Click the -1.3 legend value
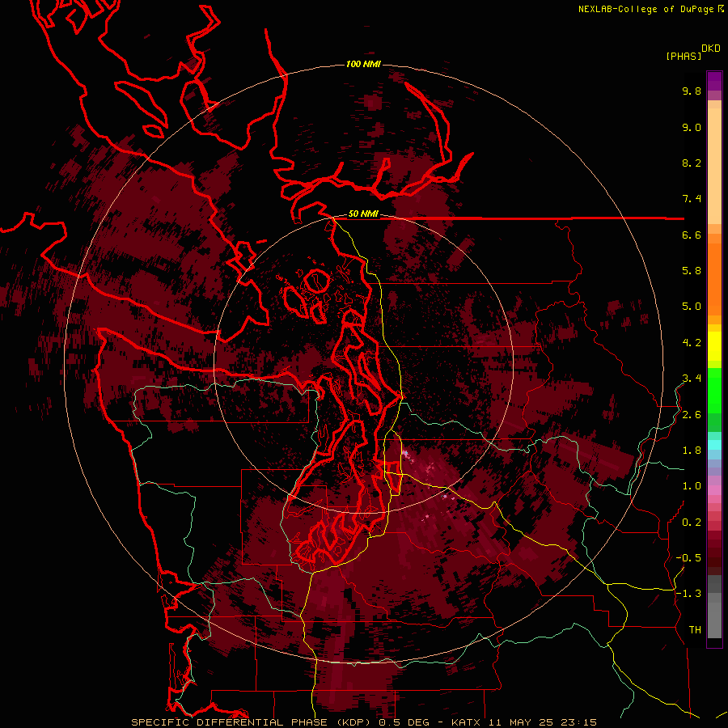The image size is (728, 728). tap(688, 594)
